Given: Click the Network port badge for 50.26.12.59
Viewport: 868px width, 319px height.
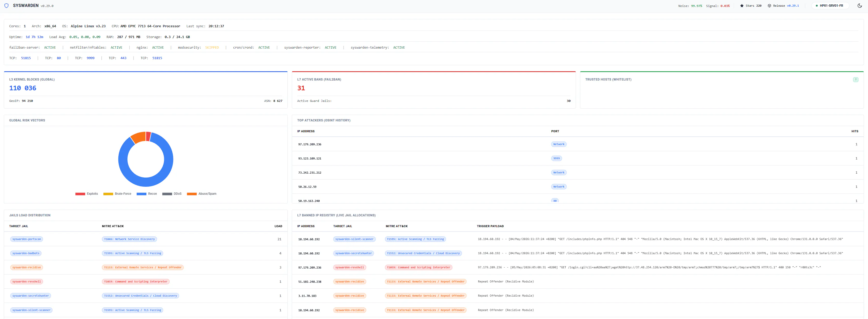Looking at the screenshot, I should 559,187.
